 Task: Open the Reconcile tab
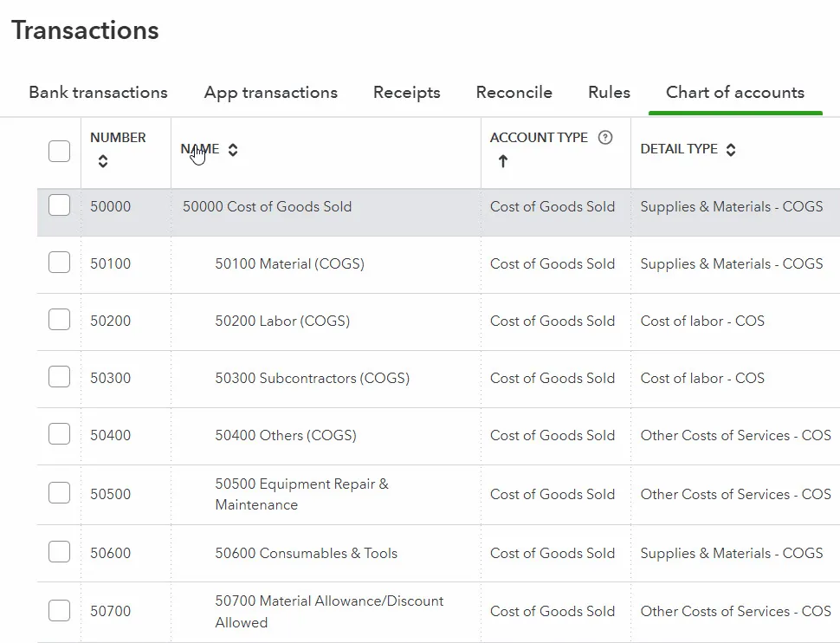coord(514,93)
